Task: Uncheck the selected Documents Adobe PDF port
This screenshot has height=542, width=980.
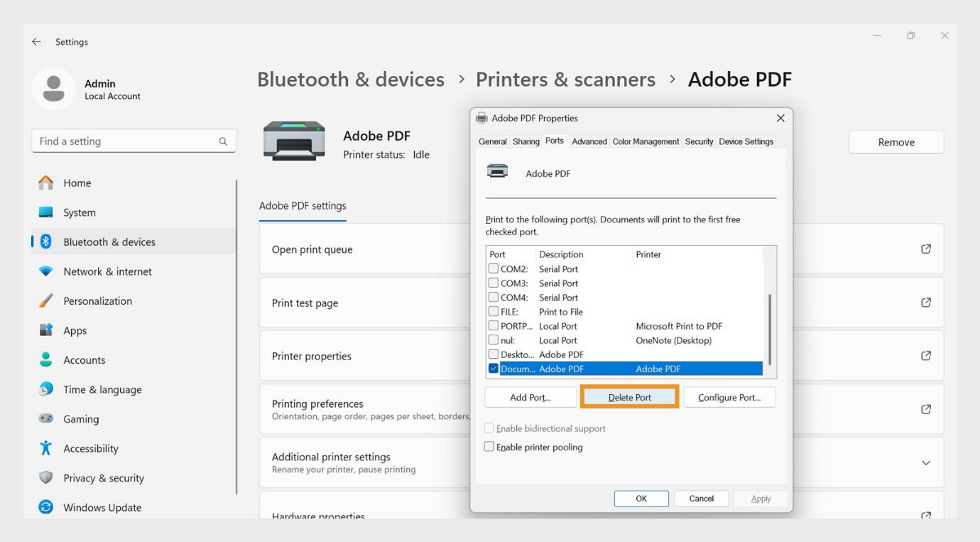Action: (x=493, y=368)
